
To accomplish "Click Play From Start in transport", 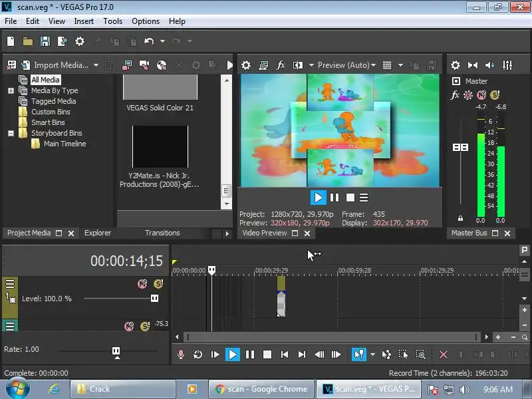I will (x=215, y=355).
